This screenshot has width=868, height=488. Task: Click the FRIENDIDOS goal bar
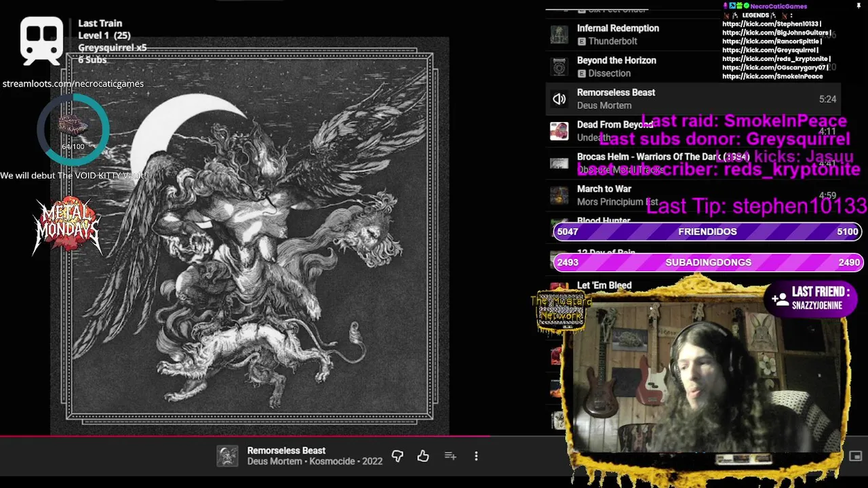pyautogui.click(x=707, y=231)
